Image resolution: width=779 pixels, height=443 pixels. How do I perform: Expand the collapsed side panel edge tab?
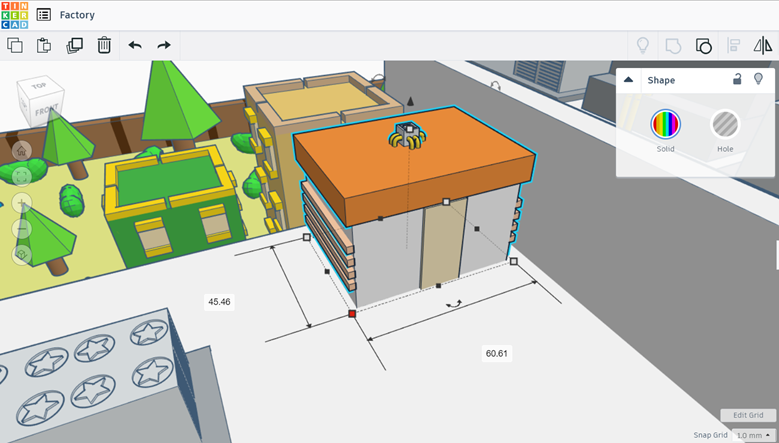[x=777, y=255]
